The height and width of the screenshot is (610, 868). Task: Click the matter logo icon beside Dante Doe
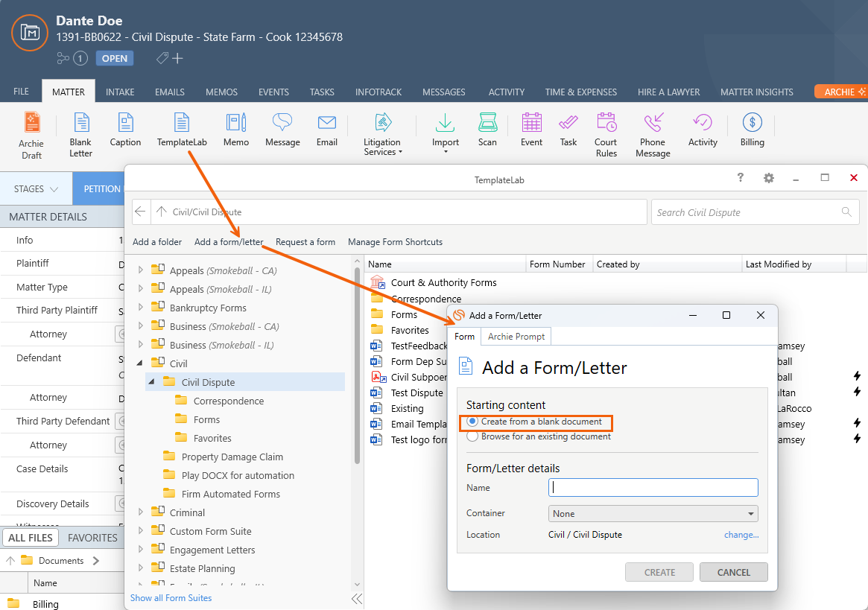[30, 33]
